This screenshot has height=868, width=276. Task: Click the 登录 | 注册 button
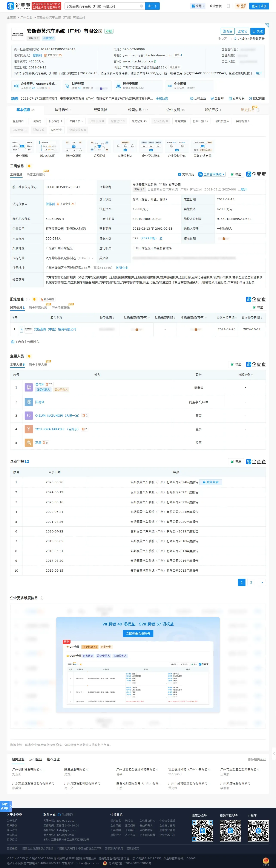pos(259,6)
